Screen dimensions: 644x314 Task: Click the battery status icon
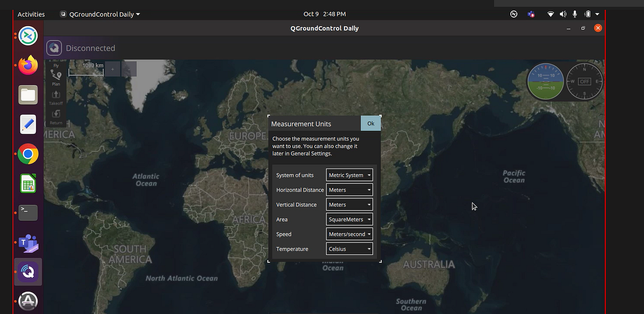[x=587, y=14]
